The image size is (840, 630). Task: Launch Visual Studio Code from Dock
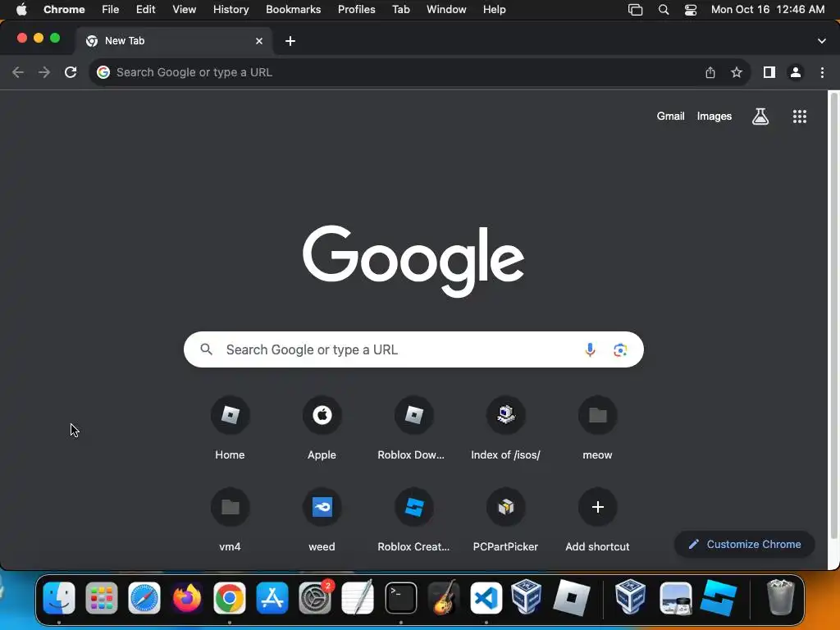[486, 597]
